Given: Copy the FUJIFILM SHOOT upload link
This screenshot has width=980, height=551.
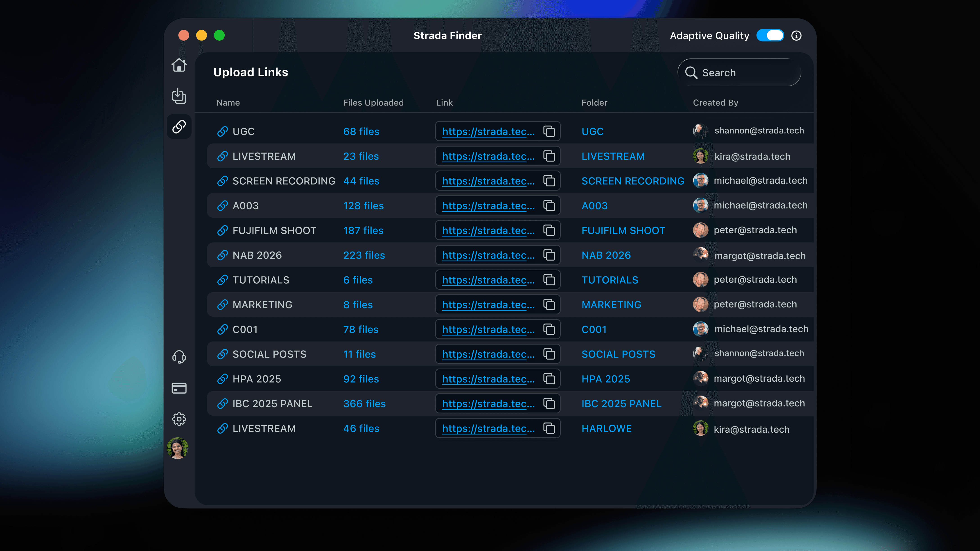Looking at the screenshot, I should pos(549,230).
